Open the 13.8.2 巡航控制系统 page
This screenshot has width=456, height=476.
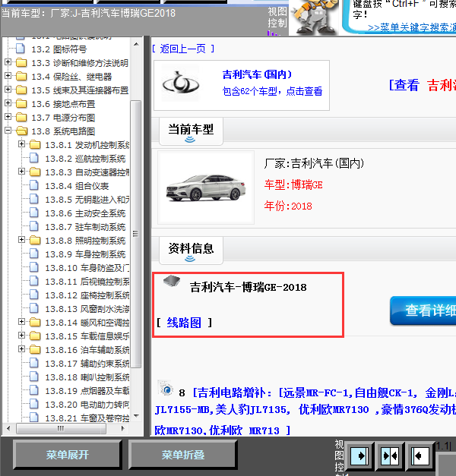pyautogui.click(x=85, y=159)
